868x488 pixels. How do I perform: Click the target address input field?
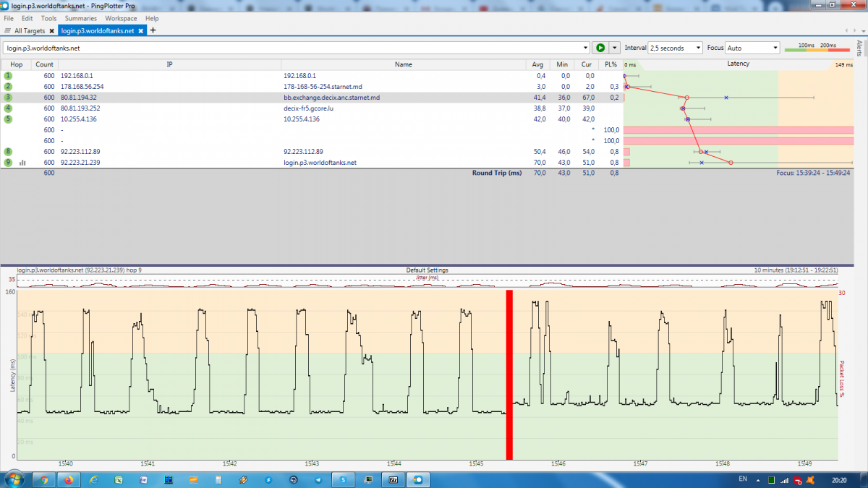click(289, 48)
